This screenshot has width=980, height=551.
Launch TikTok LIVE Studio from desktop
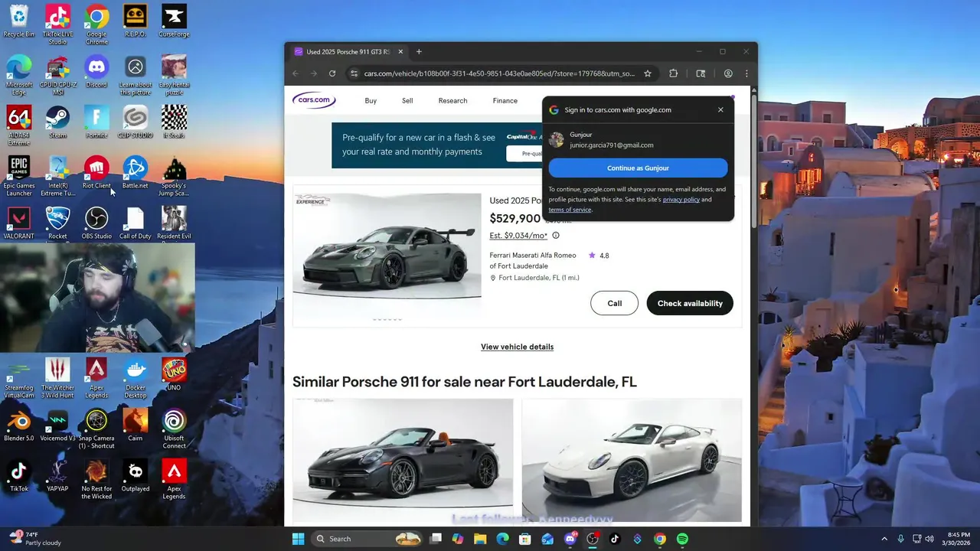pos(57,24)
